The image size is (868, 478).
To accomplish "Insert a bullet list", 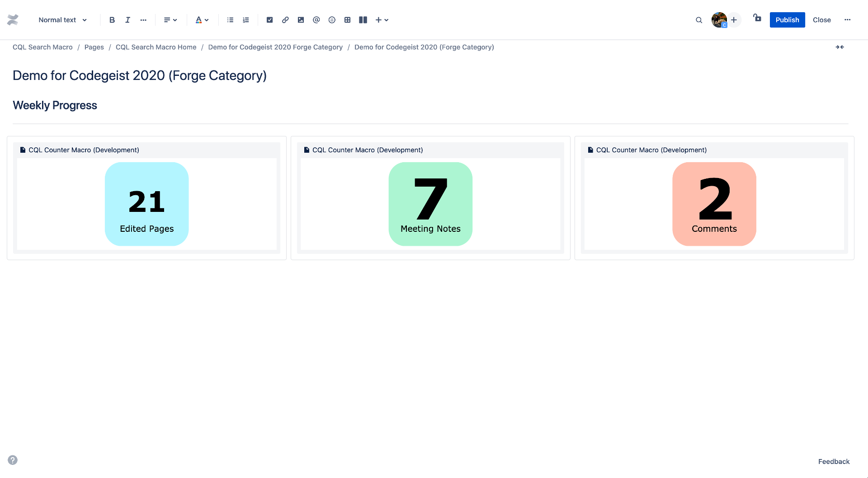I will point(230,20).
